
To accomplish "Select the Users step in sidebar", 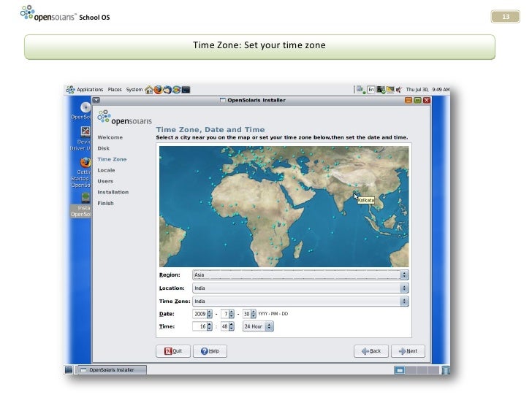I will pyautogui.click(x=105, y=181).
